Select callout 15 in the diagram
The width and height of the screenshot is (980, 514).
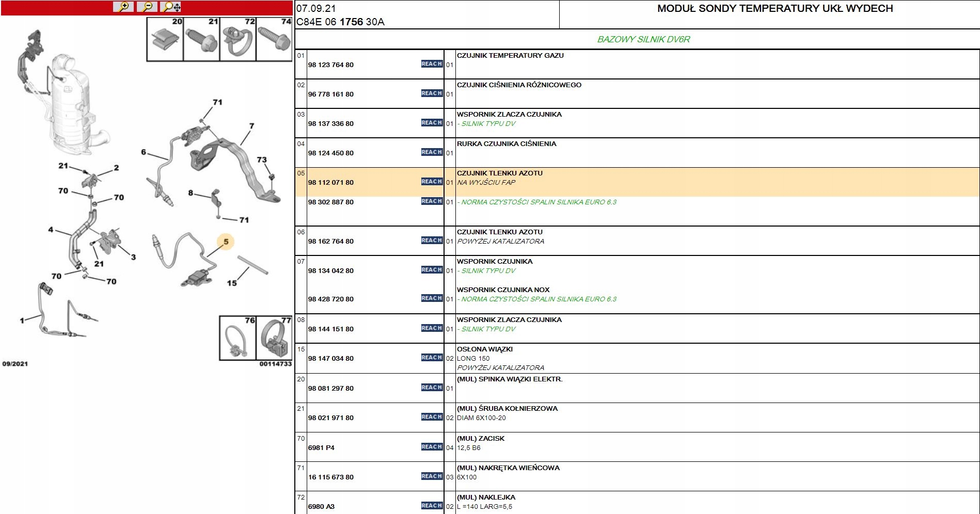coord(232,283)
